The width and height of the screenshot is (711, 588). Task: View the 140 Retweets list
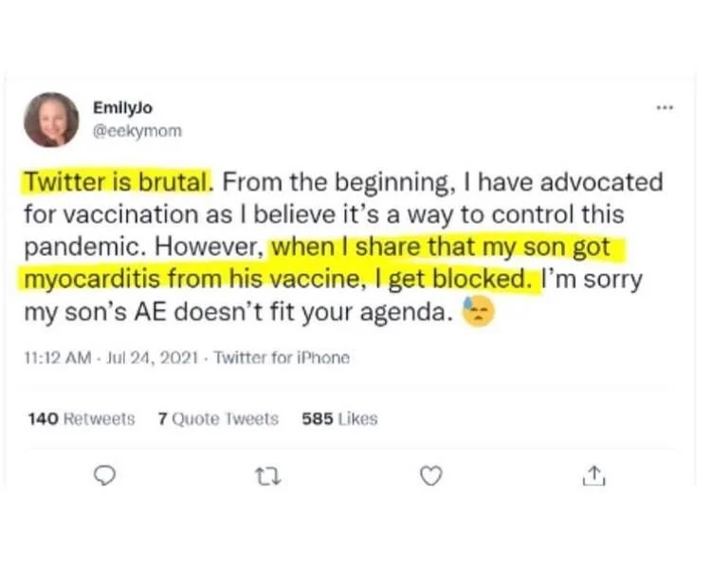pyautogui.click(x=82, y=418)
